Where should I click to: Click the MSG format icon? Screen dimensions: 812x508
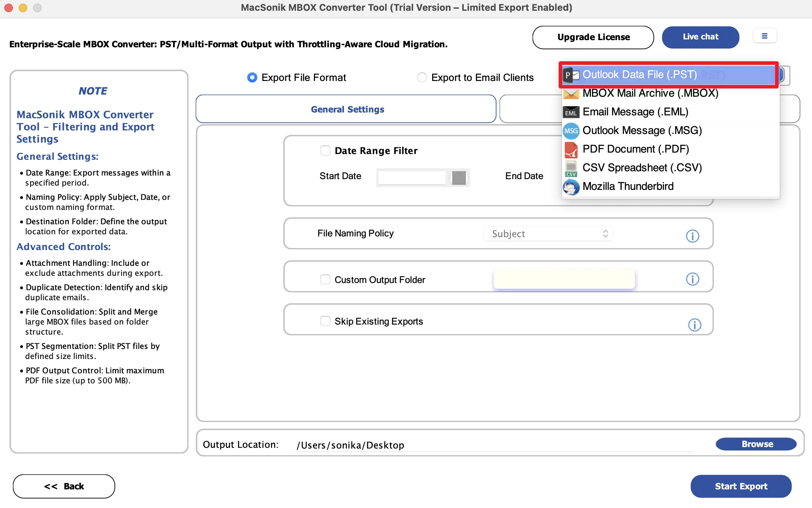tap(571, 131)
